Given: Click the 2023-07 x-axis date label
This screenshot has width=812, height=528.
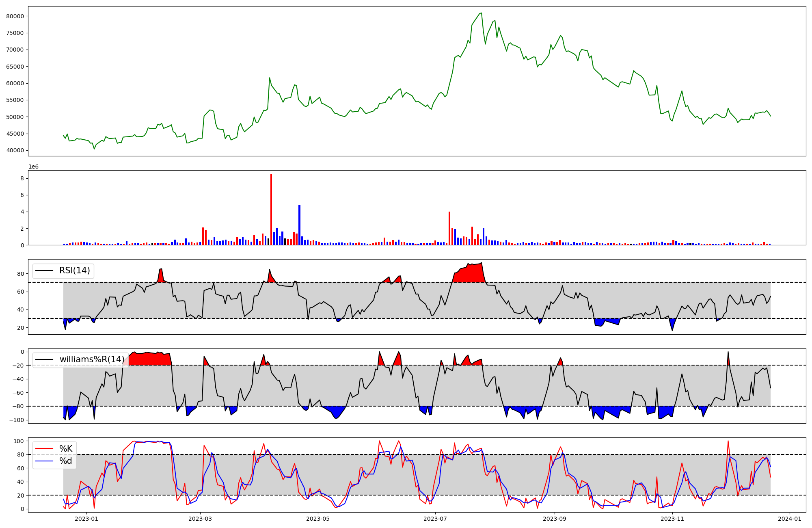Looking at the screenshot, I should 435,519.
